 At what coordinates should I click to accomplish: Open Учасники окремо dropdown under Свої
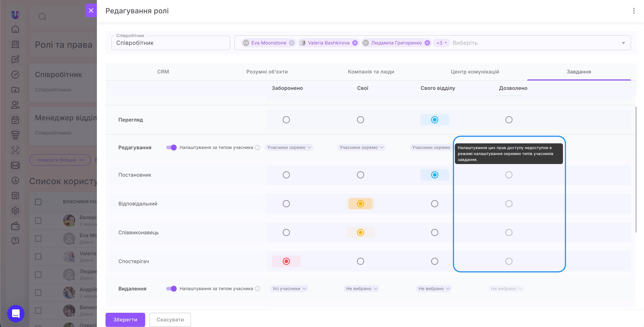[361, 147]
